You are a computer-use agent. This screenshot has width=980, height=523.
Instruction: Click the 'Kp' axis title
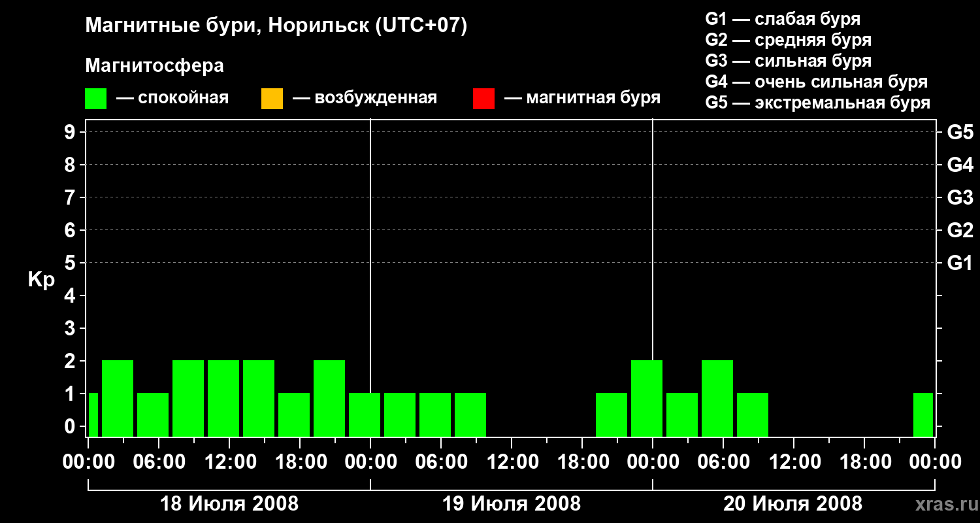[x=41, y=279]
